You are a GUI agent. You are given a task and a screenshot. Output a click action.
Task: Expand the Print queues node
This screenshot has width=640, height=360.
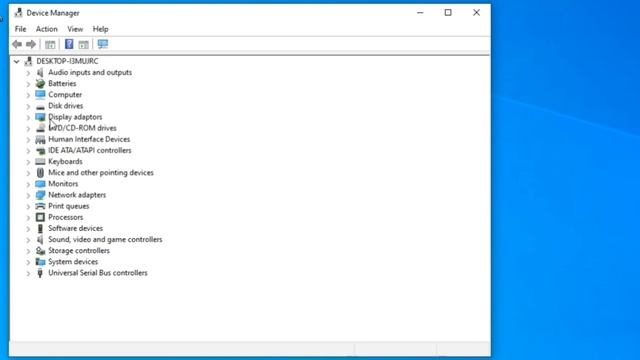coord(28,207)
